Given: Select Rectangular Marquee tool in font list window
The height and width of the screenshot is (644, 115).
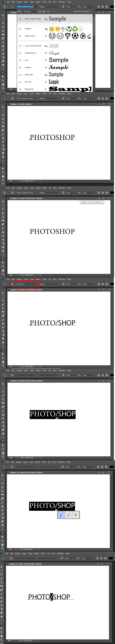Looking at the screenshot, I should (3, 19).
